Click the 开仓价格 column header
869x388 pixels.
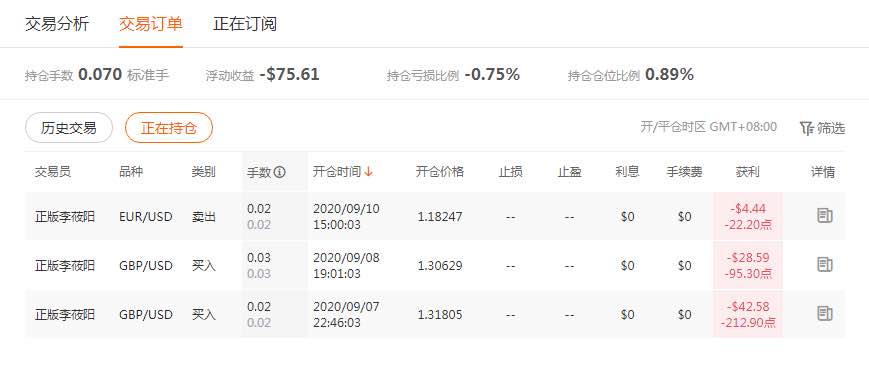pos(439,172)
